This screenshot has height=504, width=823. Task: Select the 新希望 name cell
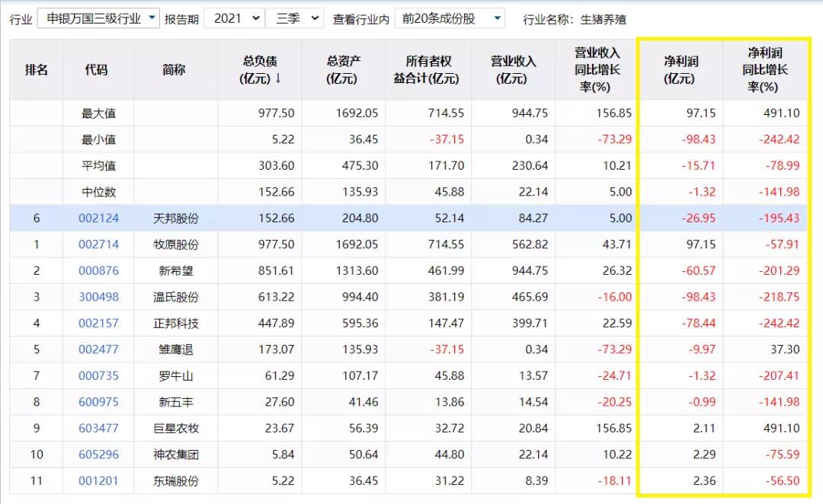coord(176,270)
